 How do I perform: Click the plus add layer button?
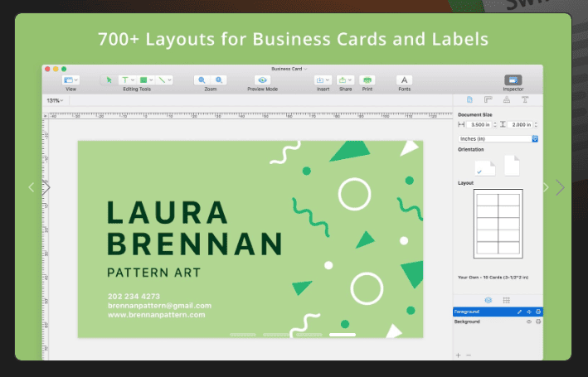459,355
